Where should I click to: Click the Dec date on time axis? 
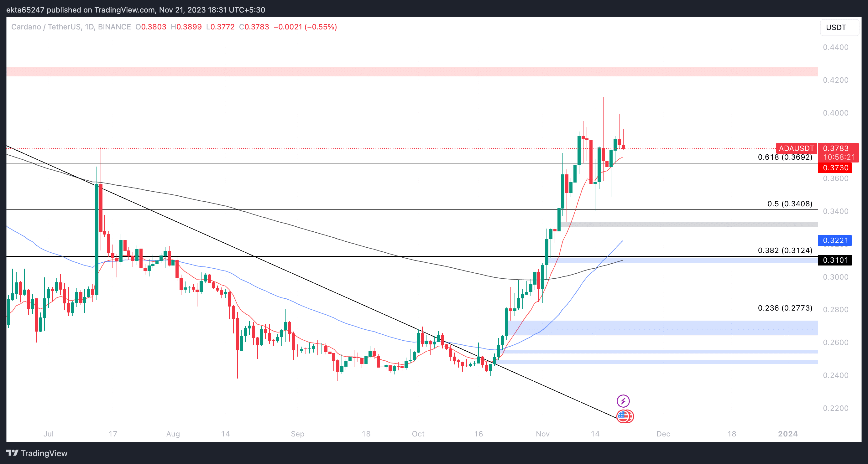point(663,434)
